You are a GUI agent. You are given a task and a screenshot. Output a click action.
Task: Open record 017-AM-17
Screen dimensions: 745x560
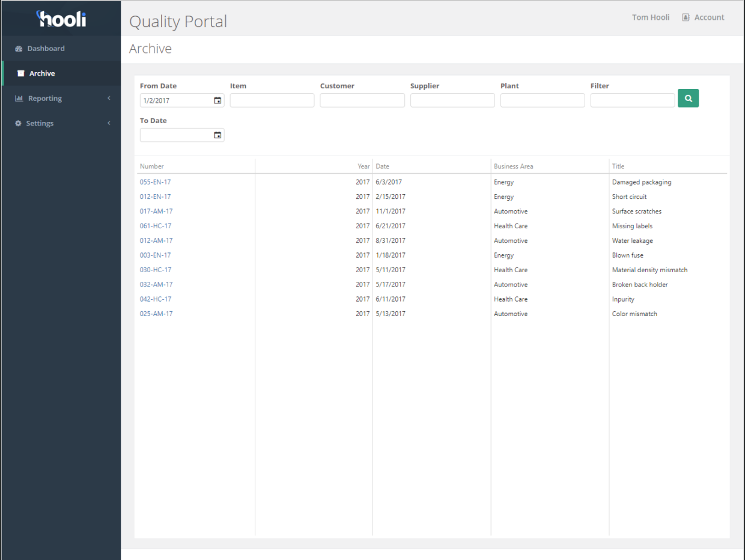click(156, 212)
